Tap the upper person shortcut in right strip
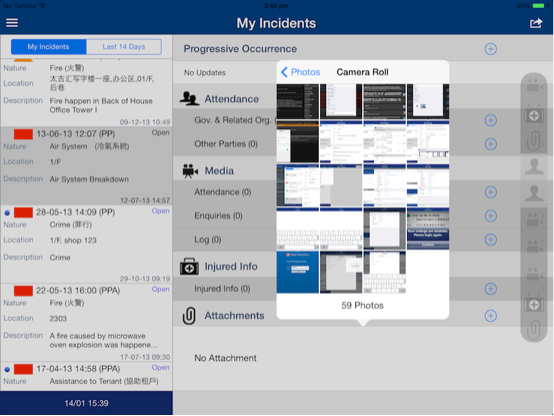The height and width of the screenshot is (416, 554). tap(534, 166)
